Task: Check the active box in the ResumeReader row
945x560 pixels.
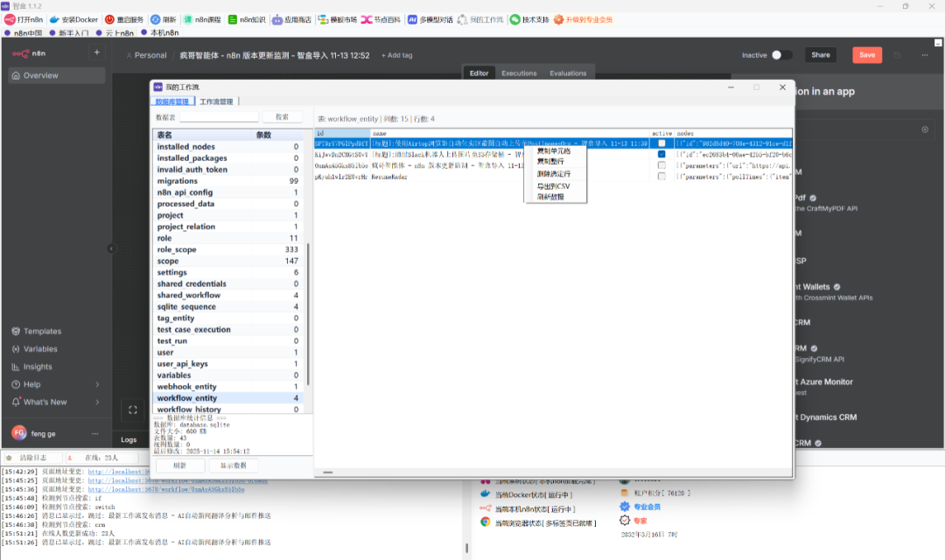Action: pos(661,177)
